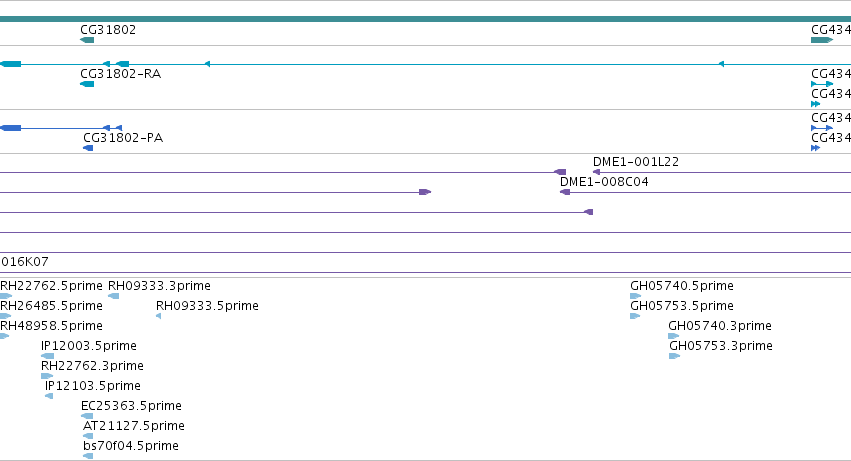Click the DME1-001L22 BAC arrow marker

[596, 172]
